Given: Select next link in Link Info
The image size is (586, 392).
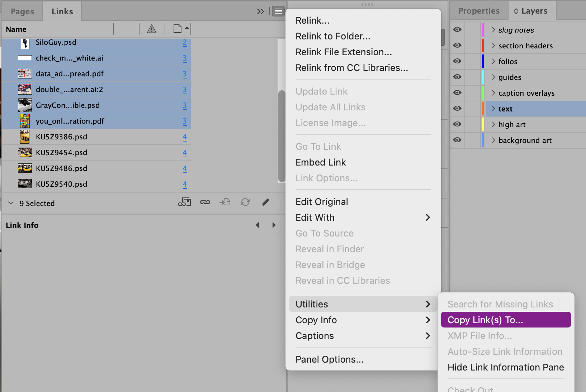Looking at the screenshot, I should [x=274, y=225].
